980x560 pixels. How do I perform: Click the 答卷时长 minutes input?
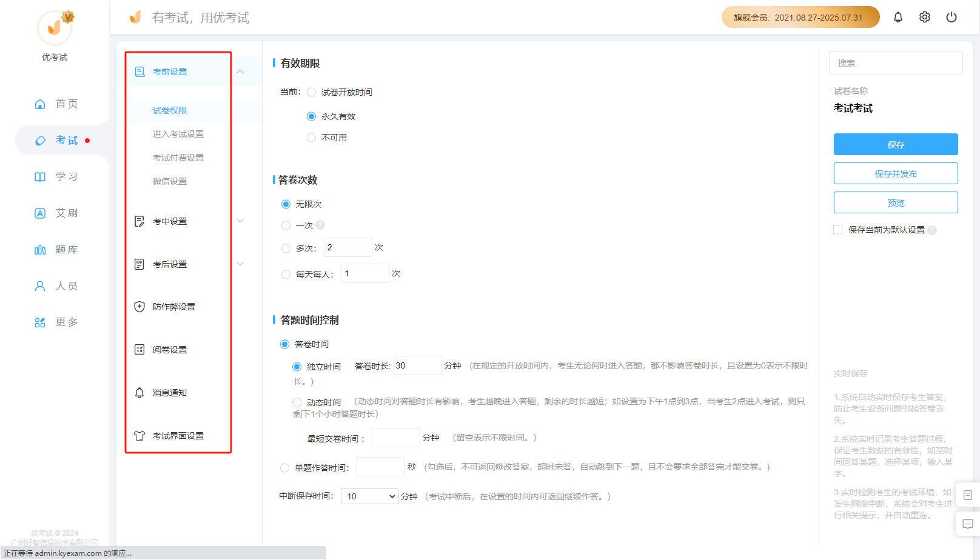[x=418, y=365]
